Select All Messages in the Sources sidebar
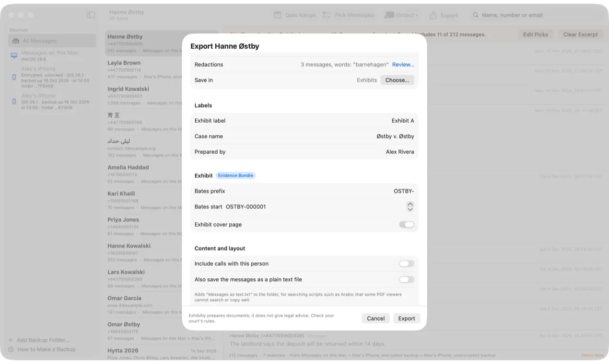The width and height of the screenshot is (609, 364). [52, 41]
